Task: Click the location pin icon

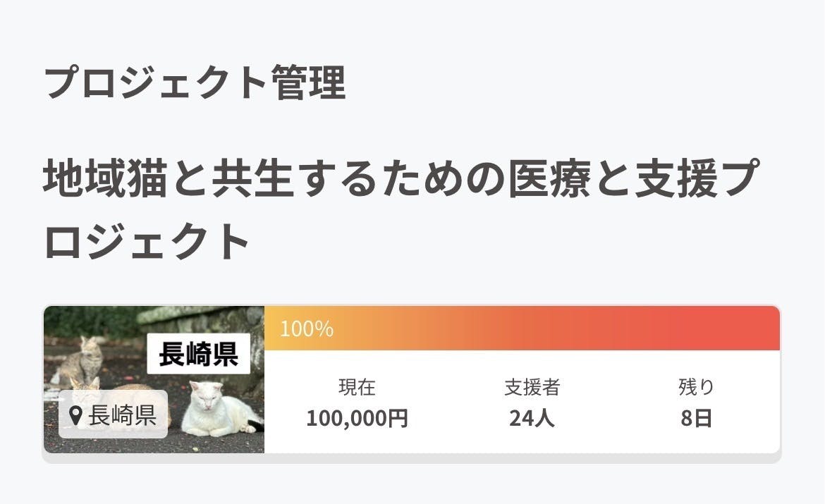Action: [x=76, y=415]
